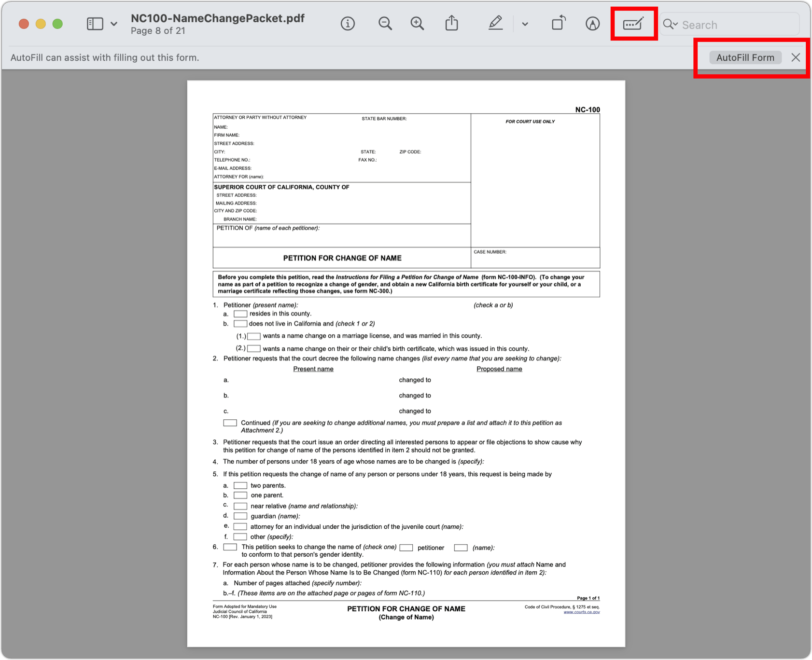Zoom out of the PDF
This screenshot has width=812, height=660.
(385, 23)
